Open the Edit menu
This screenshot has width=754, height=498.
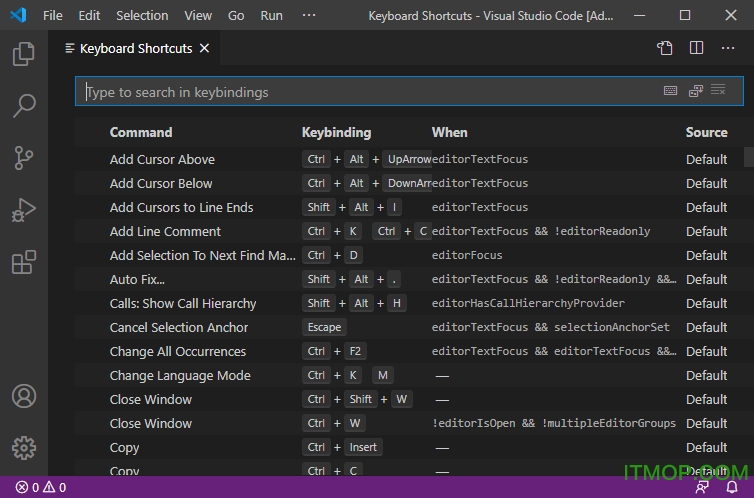[x=89, y=15]
